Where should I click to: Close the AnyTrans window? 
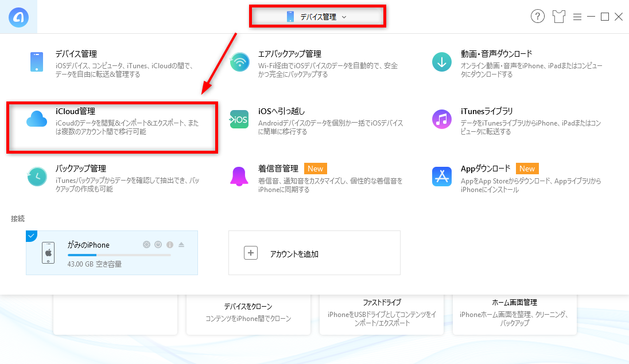(x=619, y=17)
